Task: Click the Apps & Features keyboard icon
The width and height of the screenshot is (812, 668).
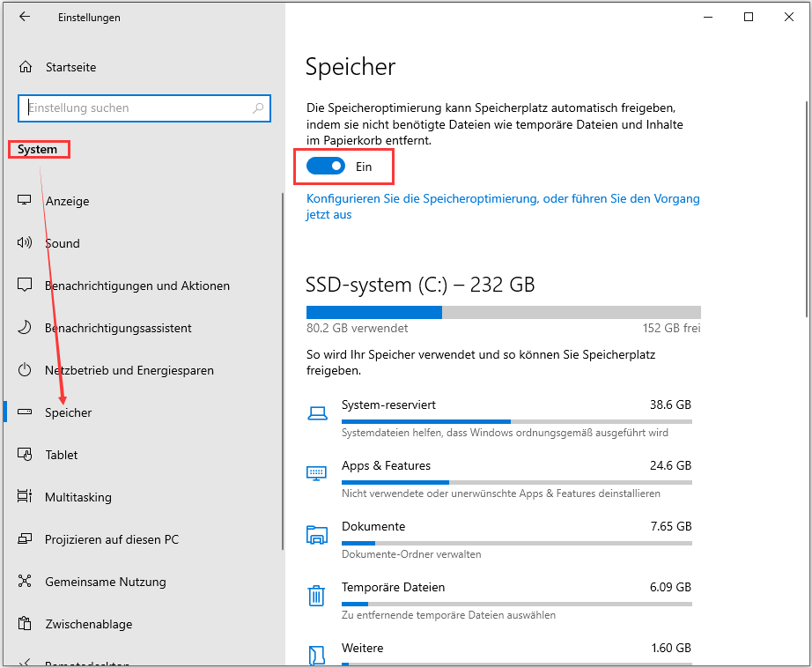Action: (x=316, y=473)
